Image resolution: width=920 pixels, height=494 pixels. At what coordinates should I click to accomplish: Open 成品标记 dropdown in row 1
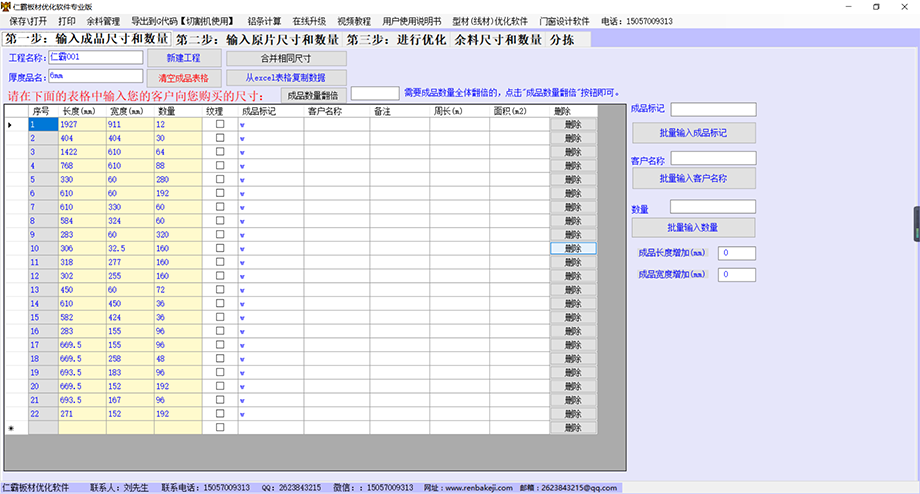coord(242,125)
